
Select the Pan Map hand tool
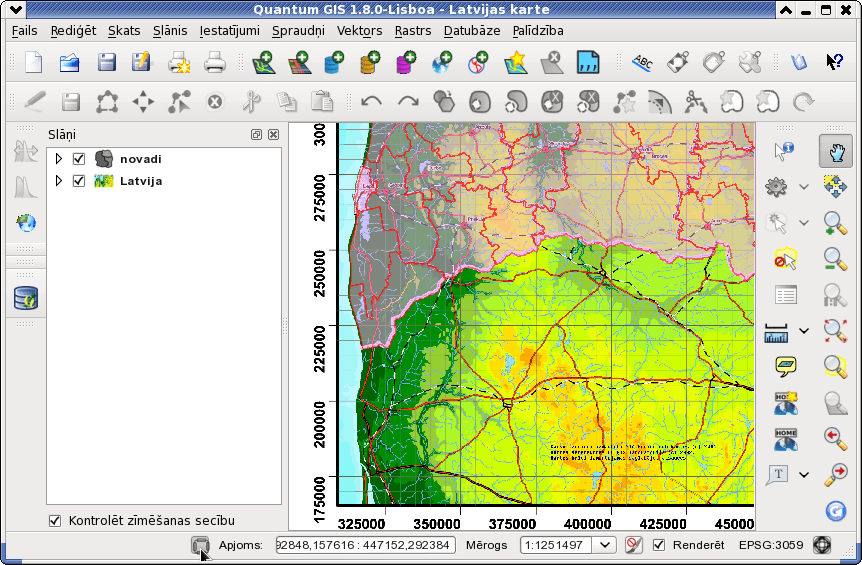click(836, 151)
